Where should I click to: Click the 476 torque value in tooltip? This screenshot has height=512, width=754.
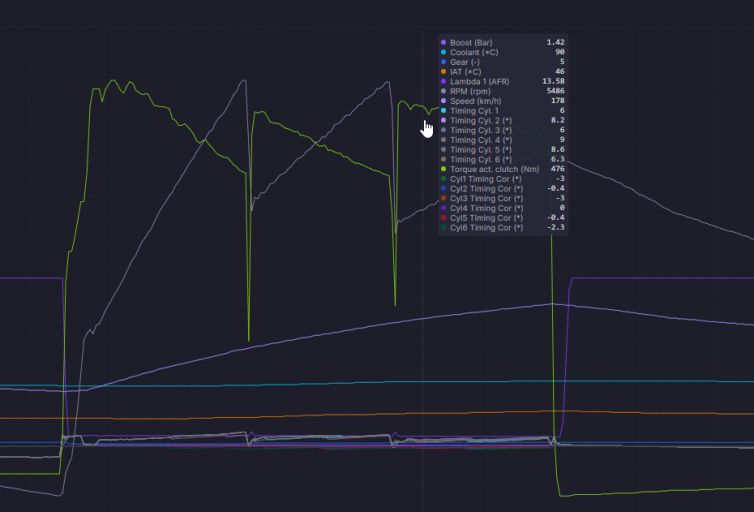pyautogui.click(x=558, y=169)
